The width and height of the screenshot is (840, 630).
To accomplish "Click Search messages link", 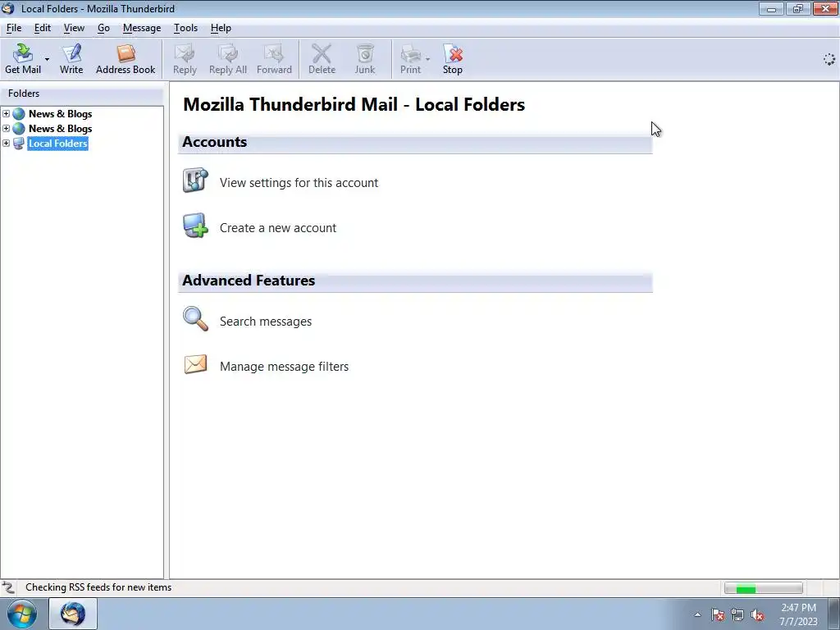I will pyautogui.click(x=266, y=322).
